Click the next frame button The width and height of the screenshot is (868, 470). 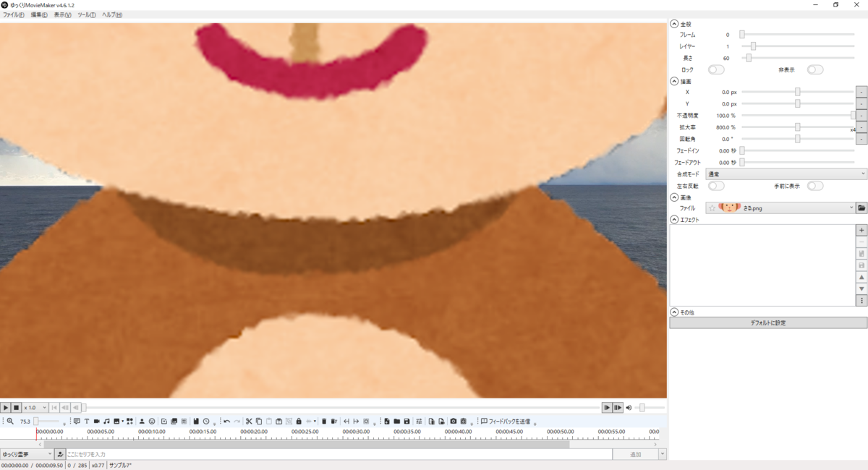point(607,408)
